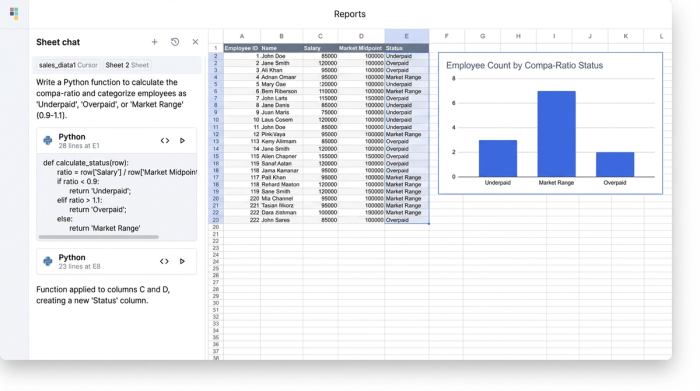Image resolution: width=700 pixels, height=391 pixels.
Task: View code of Python cell at E1
Action: coord(165,141)
